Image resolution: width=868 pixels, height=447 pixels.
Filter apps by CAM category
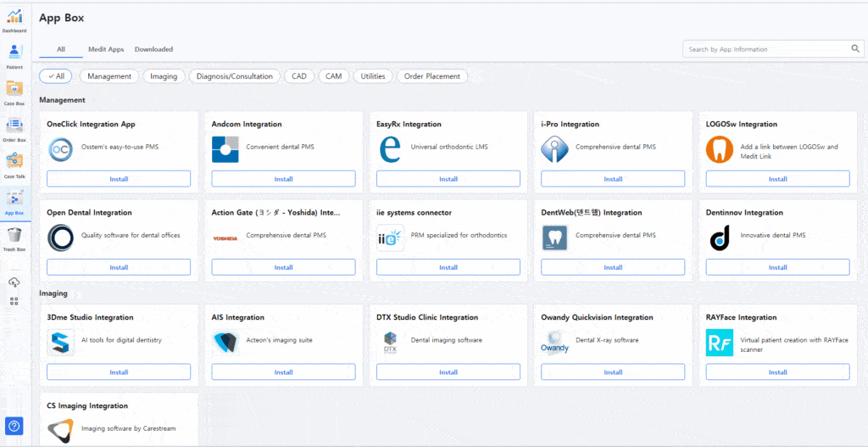[334, 76]
